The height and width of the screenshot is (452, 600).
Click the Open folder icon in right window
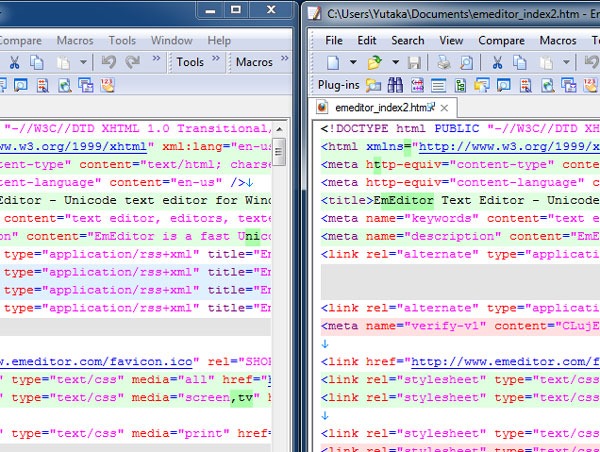[x=375, y=62]
